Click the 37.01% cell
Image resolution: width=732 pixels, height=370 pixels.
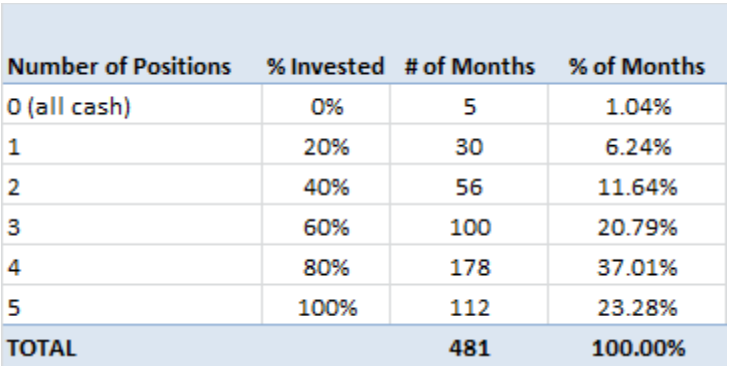pos(638,268)
